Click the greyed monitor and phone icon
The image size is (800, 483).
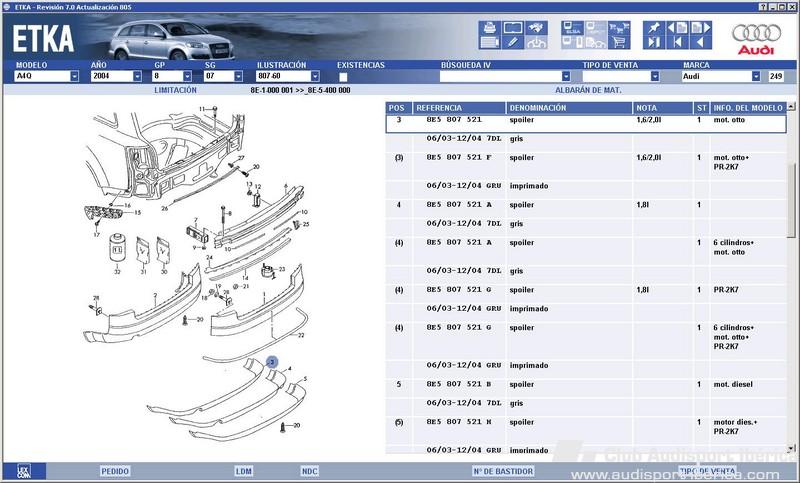pyautogui.click(x=572, y=42)
